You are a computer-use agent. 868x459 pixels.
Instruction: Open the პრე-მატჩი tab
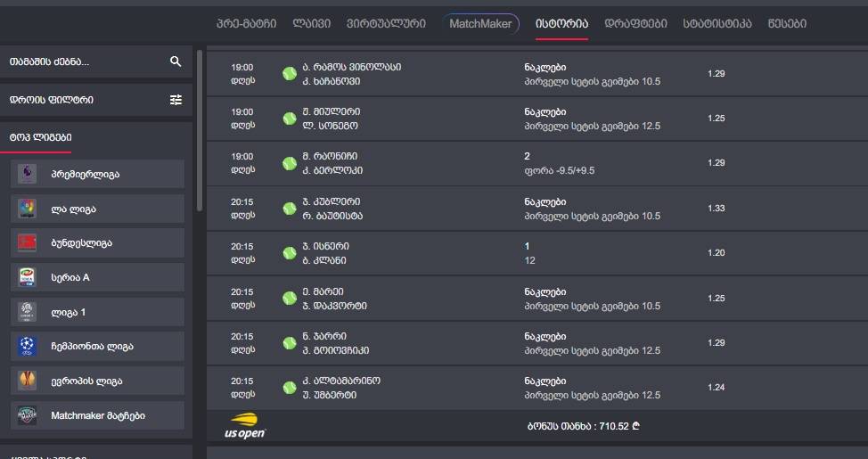246,23
